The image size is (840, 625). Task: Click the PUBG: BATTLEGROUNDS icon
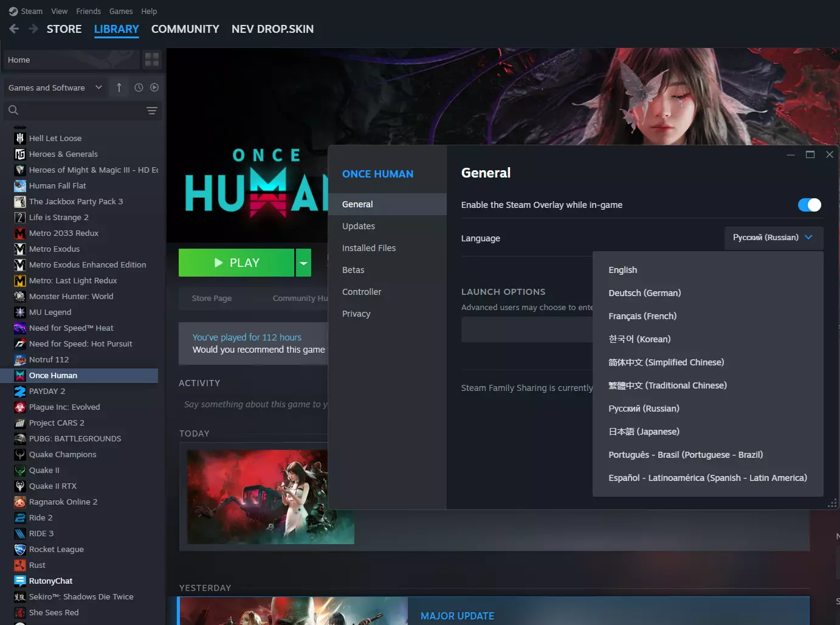click(x=20, y=438)
